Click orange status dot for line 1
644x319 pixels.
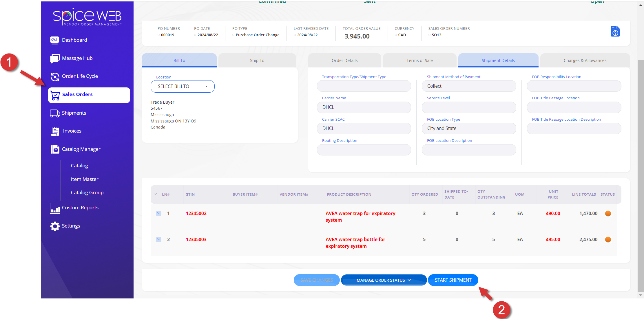[608, 213]
